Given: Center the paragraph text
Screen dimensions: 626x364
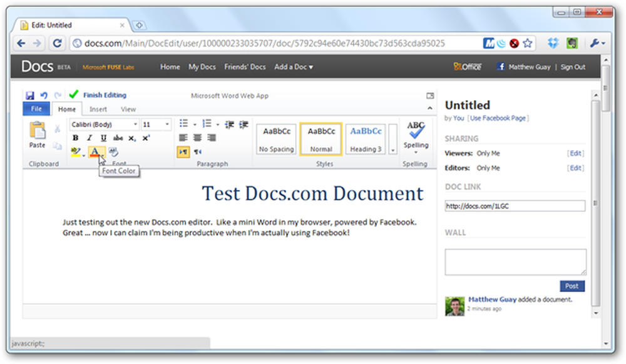Looking at the screenshot, I should point(197,138).
